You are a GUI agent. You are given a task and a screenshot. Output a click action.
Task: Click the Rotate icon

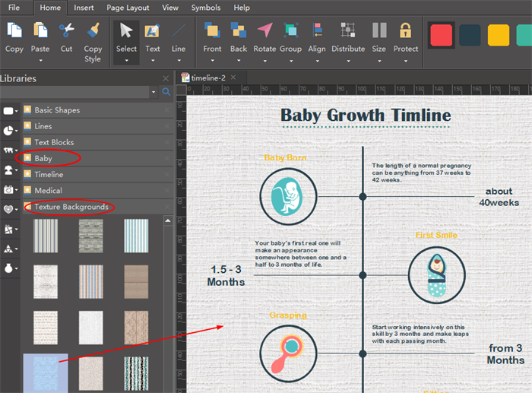point(264,31)
